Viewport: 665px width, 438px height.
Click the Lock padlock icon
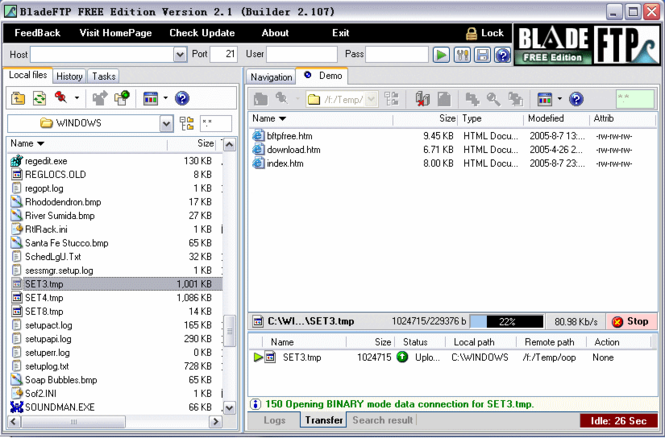click(x=471, y=33)
